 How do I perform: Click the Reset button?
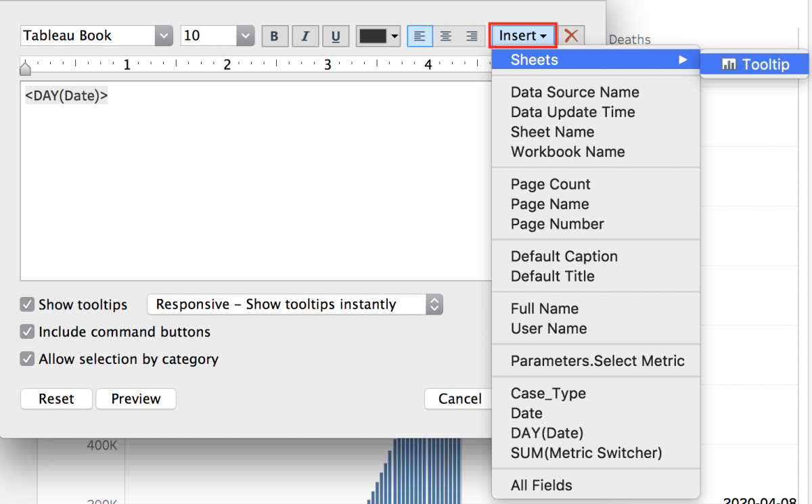pyautogui.click(x=56, y=398)
